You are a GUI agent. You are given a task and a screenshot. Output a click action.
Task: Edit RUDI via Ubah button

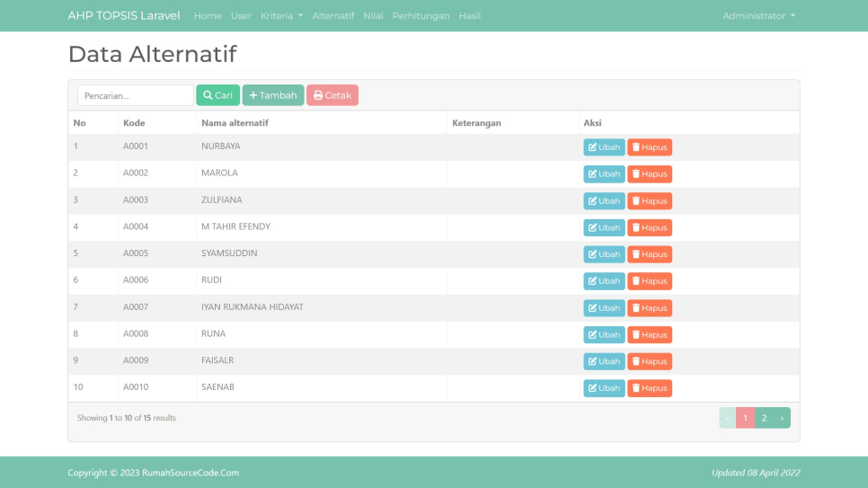(604, 280)
